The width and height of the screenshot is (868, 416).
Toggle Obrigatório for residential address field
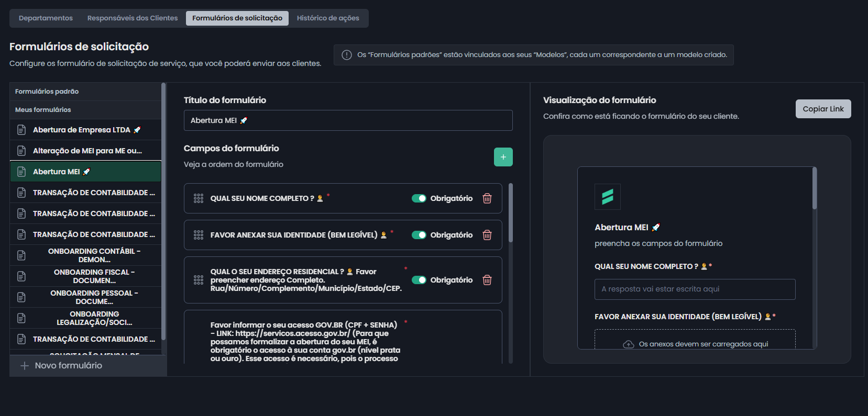[419, 280]
